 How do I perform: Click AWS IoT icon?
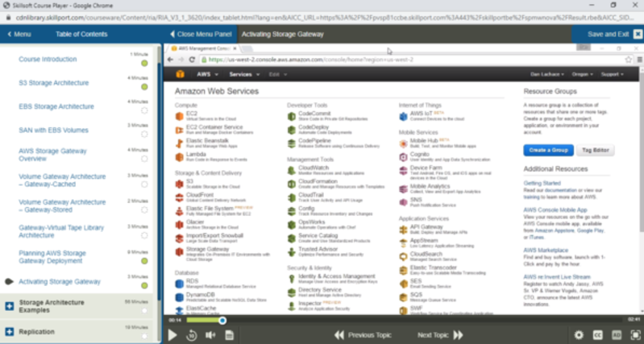click(x=403, y=117)
